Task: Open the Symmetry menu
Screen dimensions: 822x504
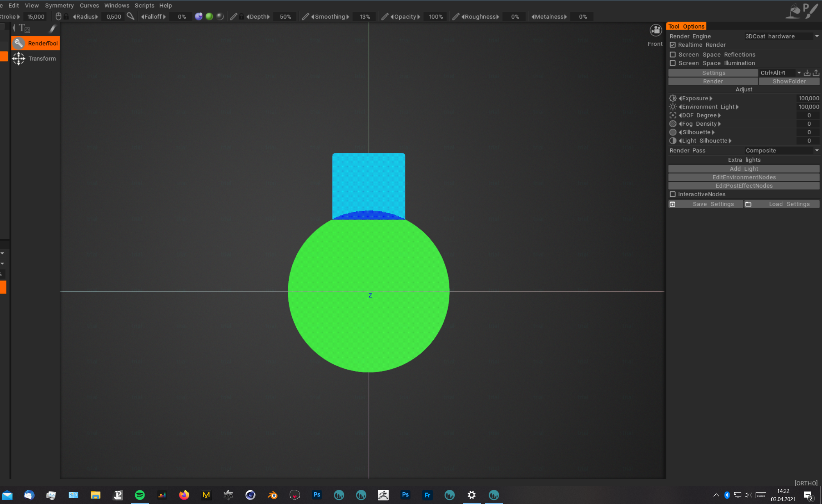Action: click(59, 5)
